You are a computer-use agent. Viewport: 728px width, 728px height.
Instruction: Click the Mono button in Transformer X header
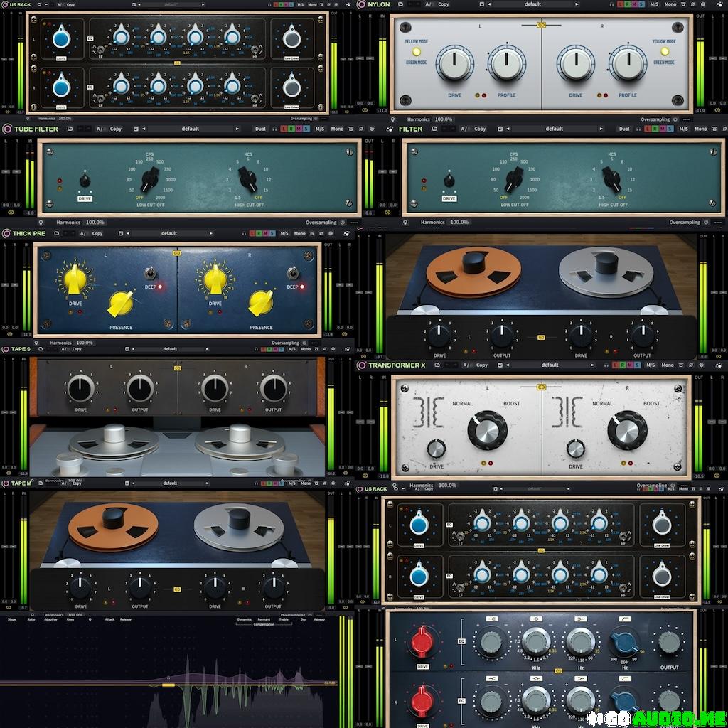pos(668,365)
